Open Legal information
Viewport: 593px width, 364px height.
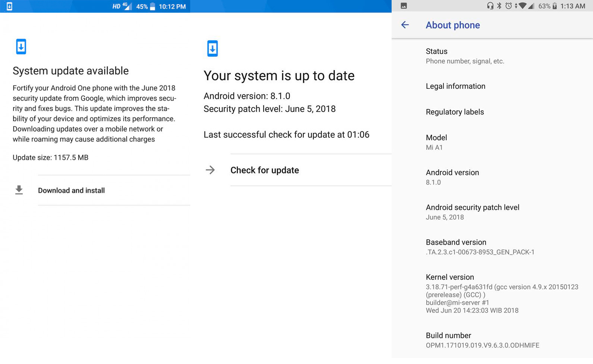(455, 86)
